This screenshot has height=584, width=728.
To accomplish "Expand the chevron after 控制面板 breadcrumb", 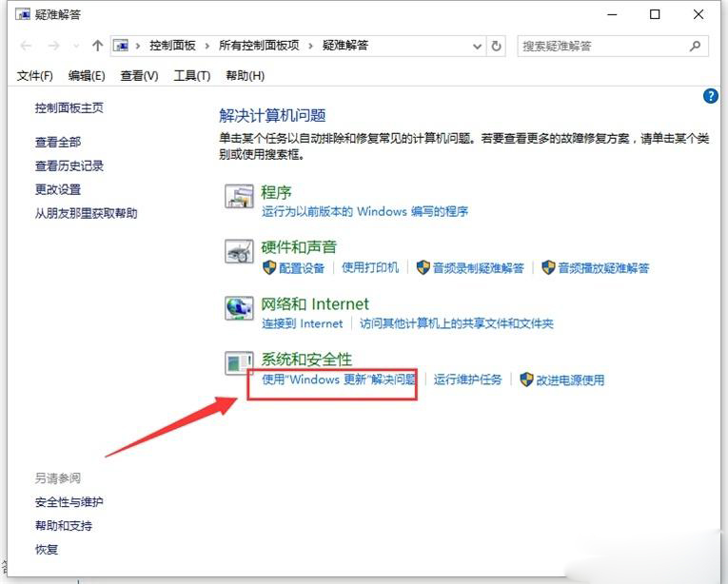I will pos(207,46).
